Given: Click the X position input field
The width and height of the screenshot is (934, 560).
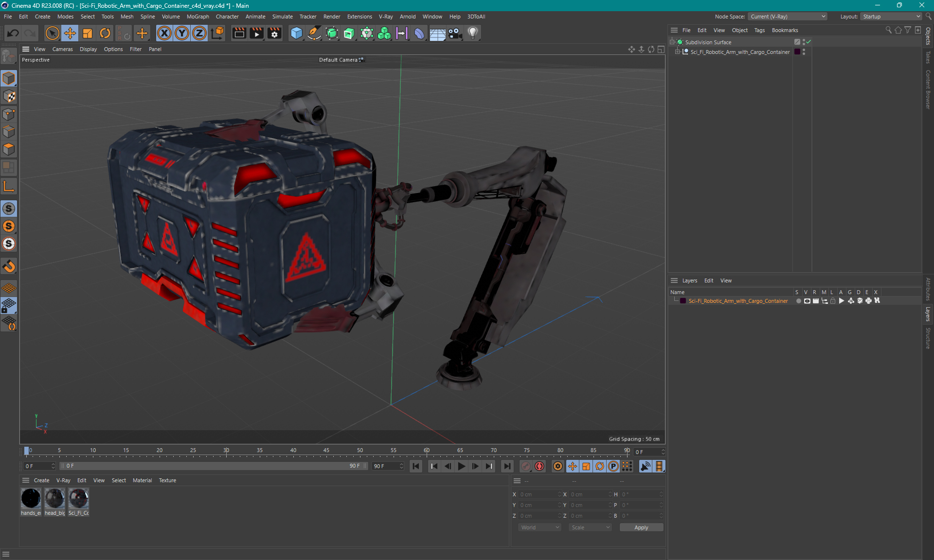Looking at the screenshot, I should (537, 494).
